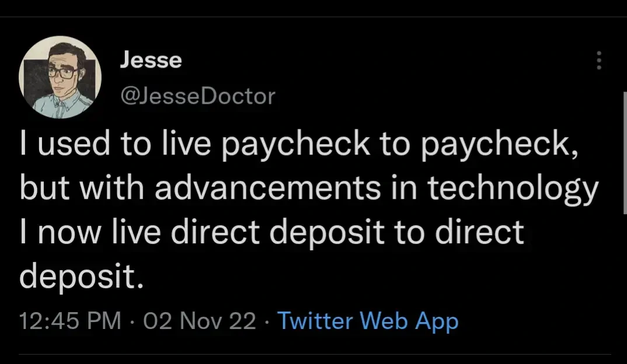The height and width of the screenshot is (364, 627).
Task: Click the final word "deposit." in the tweet
Action: point(81,275)
